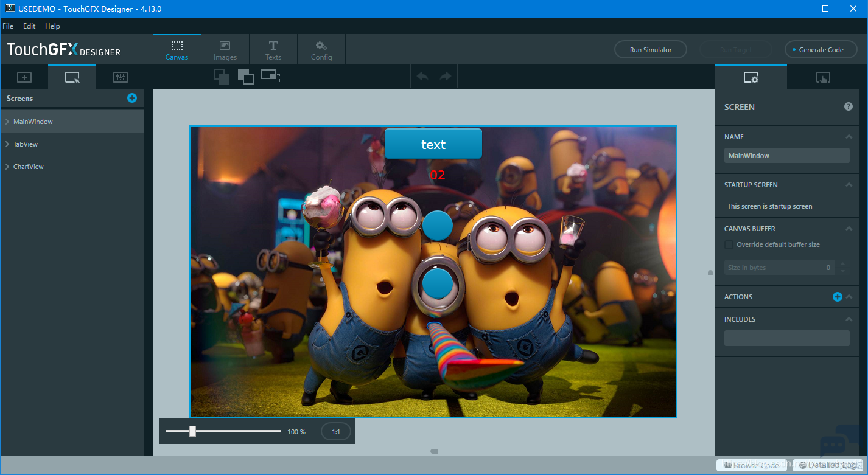868x475 pixels.
Task: Add a new screen with plus icon
Action: (x=132, y=98)
